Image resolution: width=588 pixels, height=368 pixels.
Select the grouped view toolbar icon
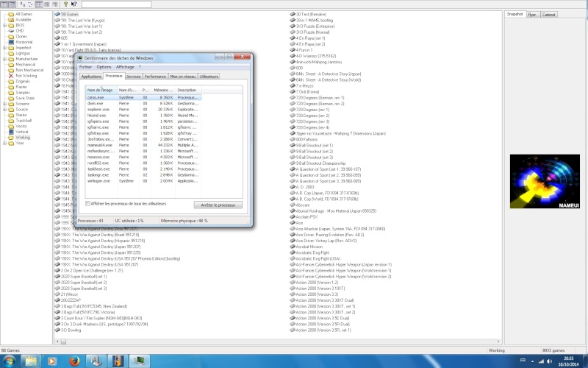coord(54,4)
